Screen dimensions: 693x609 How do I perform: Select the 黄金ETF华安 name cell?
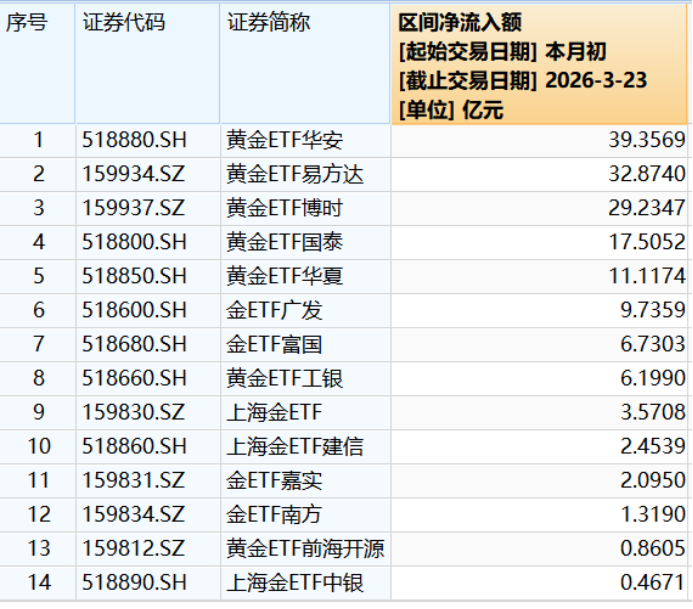[285, 140]
